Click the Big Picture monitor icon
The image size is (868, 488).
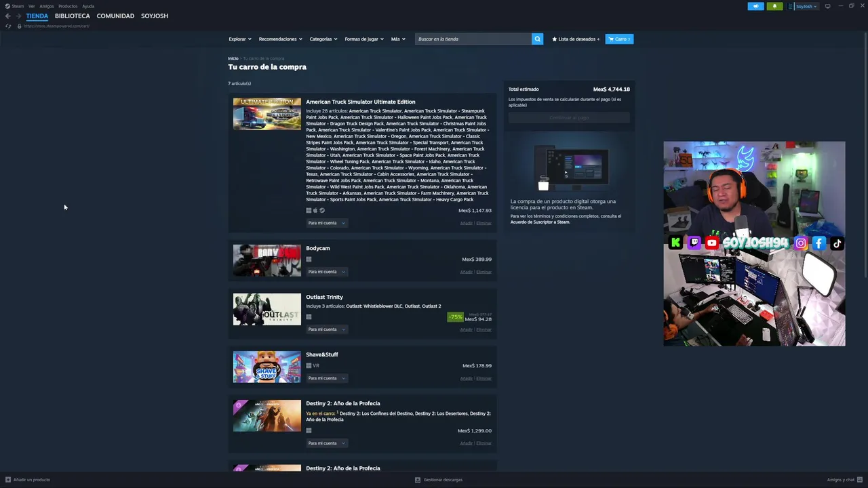point(827,6)
